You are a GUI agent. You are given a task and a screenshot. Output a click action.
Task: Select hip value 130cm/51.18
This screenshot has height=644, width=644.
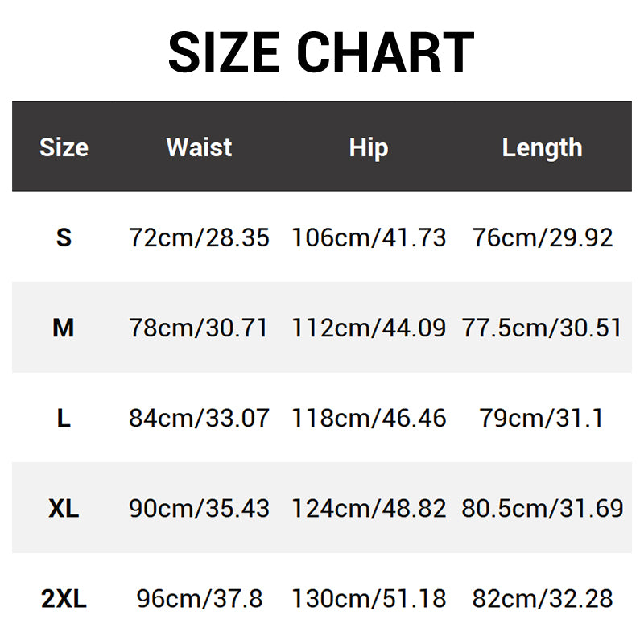(369, 598)
